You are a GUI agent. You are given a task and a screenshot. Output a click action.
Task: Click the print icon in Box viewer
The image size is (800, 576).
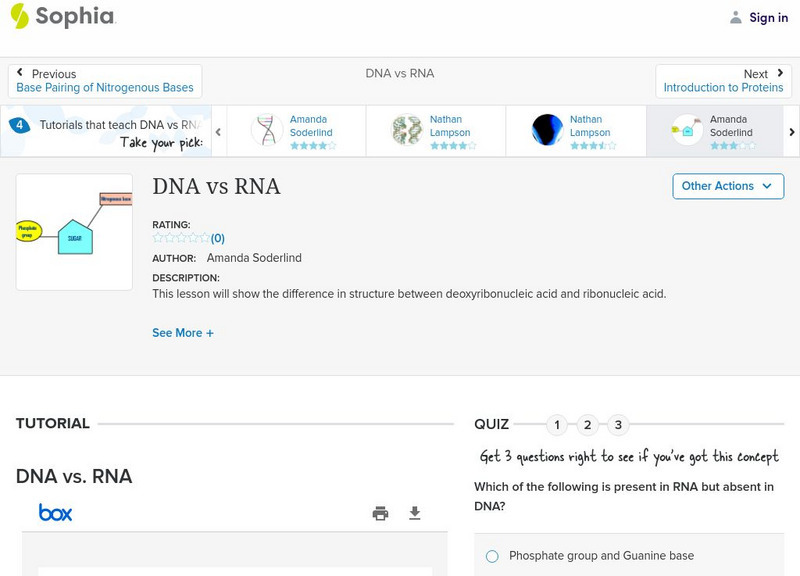(x=380, y=513)
